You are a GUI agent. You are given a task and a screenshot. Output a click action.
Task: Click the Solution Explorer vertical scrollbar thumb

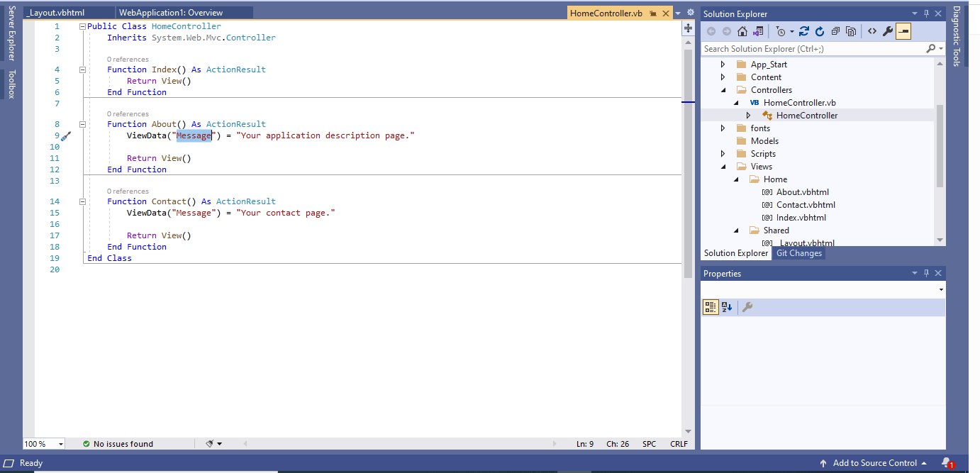(x=940, y=145)
